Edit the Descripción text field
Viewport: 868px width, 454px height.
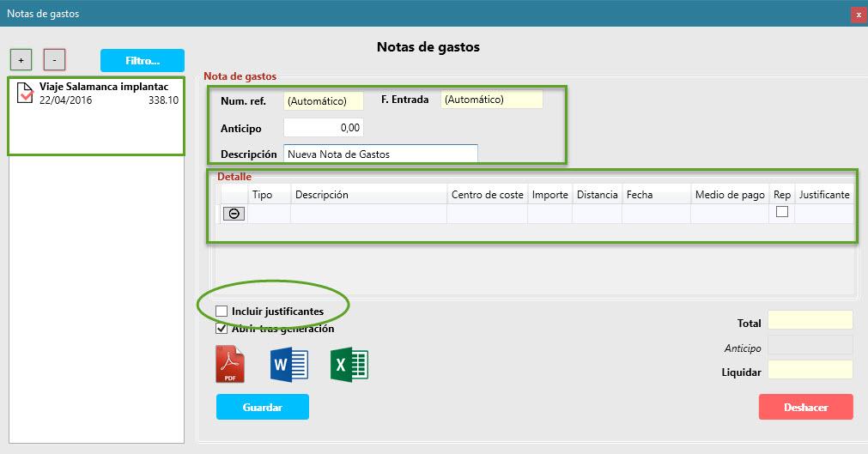381,154
